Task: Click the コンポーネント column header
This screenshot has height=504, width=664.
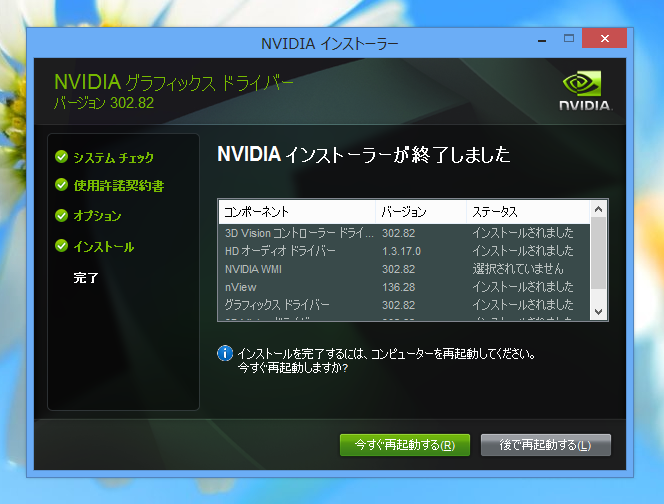Action: (x=297, y=212)
